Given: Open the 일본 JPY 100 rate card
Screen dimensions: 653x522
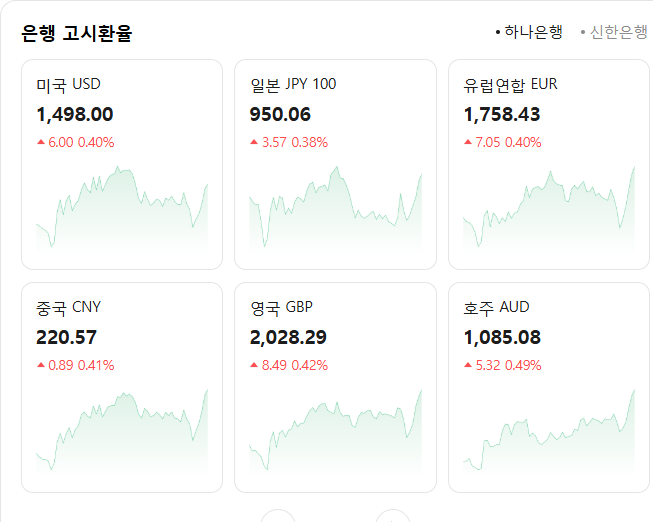Looking at the screenshot, I should point(335,165).
